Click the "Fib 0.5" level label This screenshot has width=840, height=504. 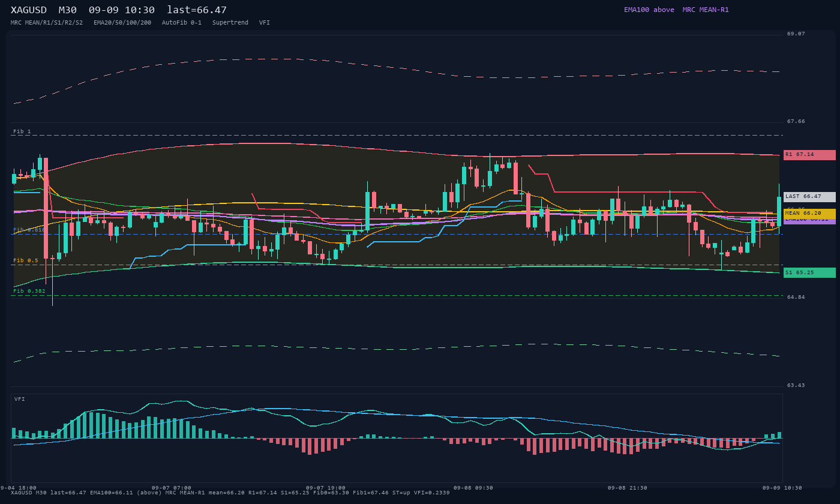click(x=26, y=260)
